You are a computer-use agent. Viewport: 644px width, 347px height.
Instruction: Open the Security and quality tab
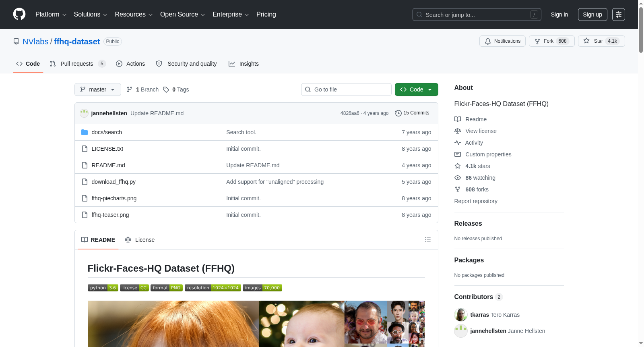point(186,64)
